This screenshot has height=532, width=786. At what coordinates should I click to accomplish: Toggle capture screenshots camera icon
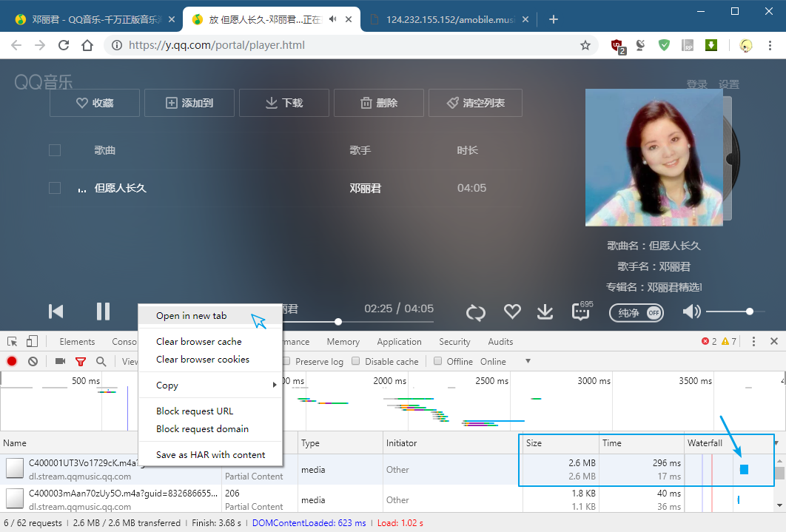pyautogui.click(x=60, y=361)
